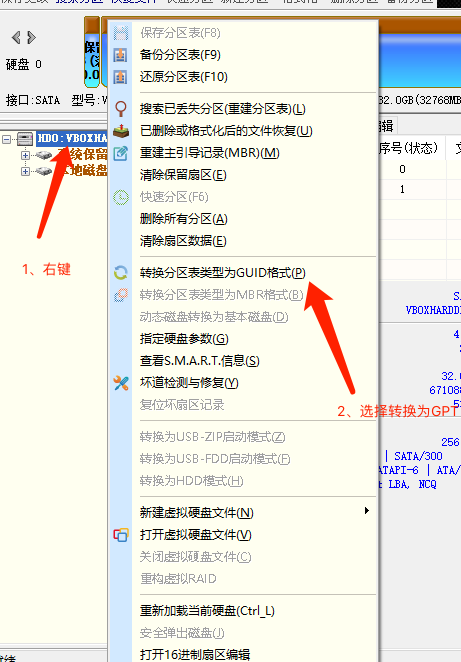Select the HD0:VBOXHA disk tree item
The image size is (461, 662).
[x=72, y=138]
